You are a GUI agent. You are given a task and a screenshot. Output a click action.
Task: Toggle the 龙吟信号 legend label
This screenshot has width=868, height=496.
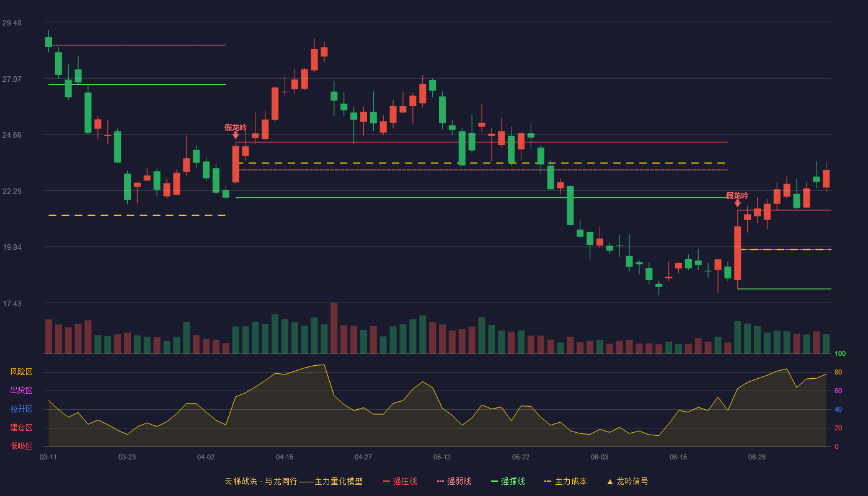632,481
